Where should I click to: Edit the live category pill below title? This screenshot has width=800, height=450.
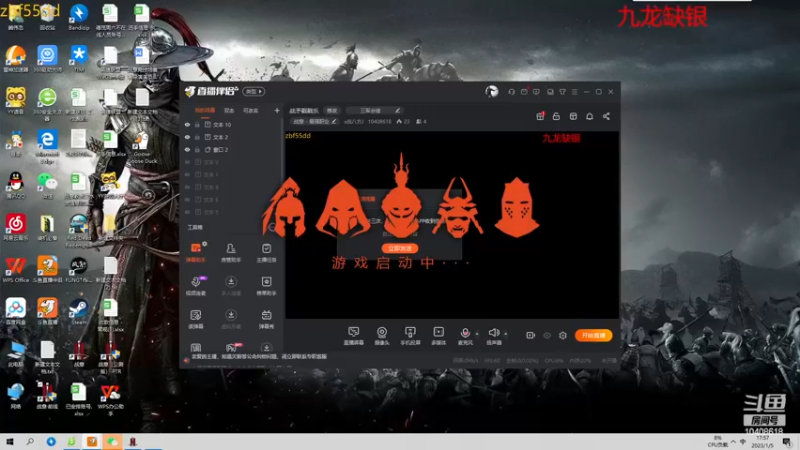[x=314, y=121]
